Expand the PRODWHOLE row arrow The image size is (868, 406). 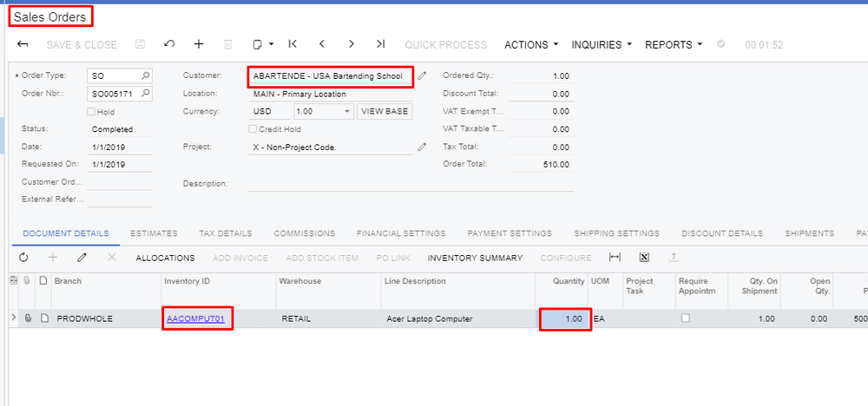pyautogui.click(x=14, y=318)
